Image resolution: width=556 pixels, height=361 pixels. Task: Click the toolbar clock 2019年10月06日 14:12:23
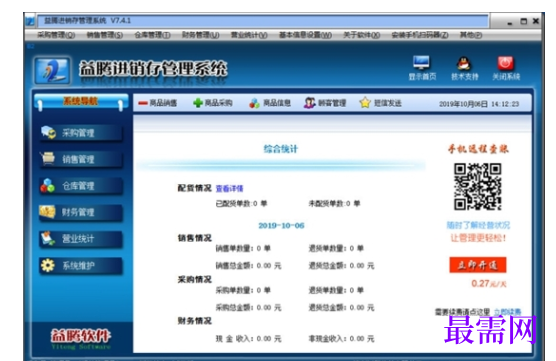pyautogui.click(x=479, y=104)
